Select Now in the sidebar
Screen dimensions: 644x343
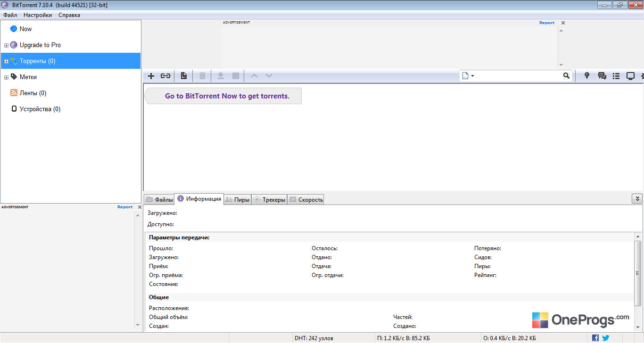pos(71,29)
